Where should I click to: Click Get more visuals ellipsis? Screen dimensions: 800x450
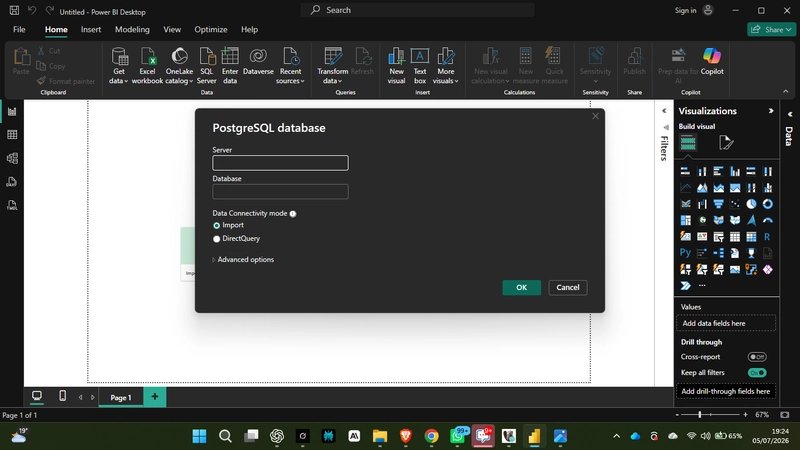tap(702, 286)
